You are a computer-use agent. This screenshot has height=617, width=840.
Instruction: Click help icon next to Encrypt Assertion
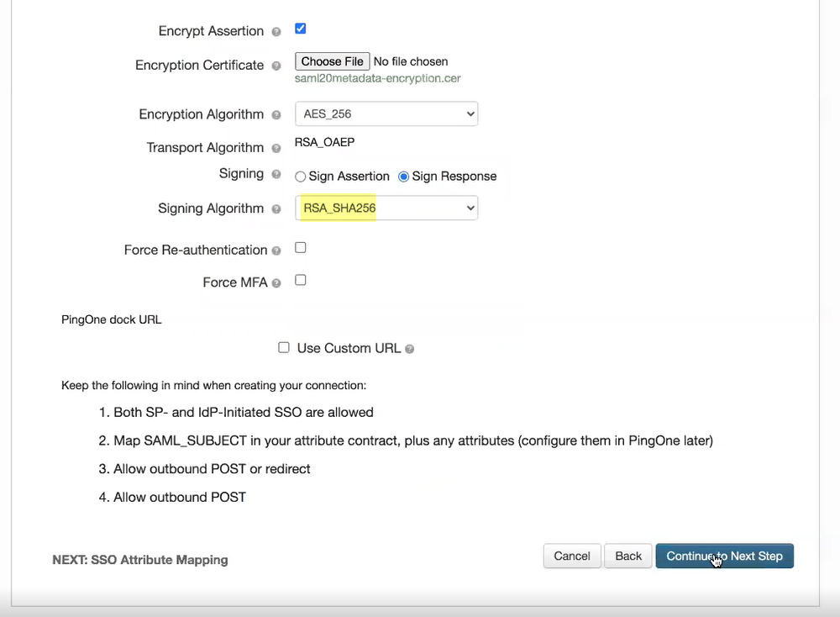click(x=276, y=32)
